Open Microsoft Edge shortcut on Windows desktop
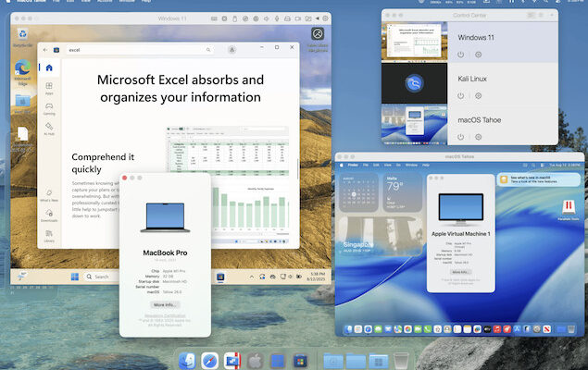The width and height of the screenshot is (588, 370). 22,72
